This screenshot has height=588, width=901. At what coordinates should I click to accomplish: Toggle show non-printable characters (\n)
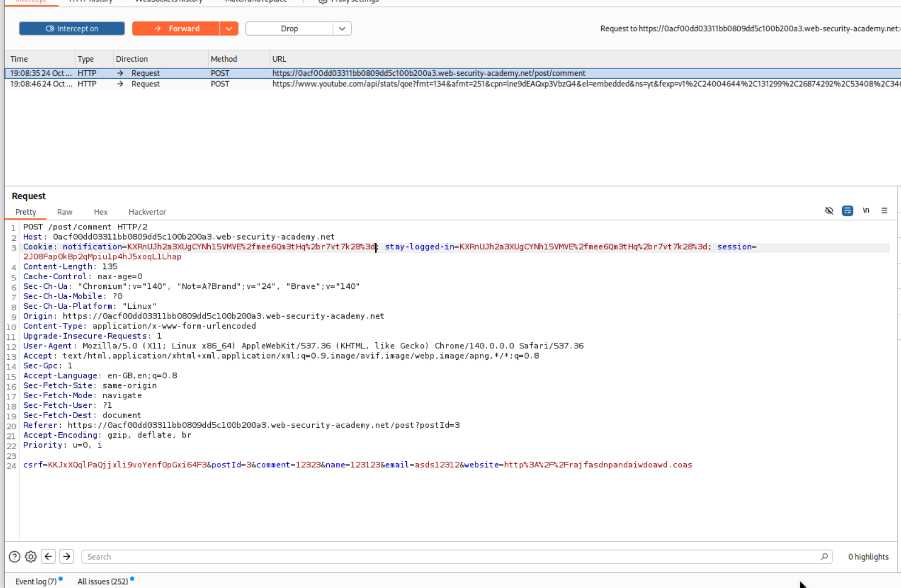point(866,211)
